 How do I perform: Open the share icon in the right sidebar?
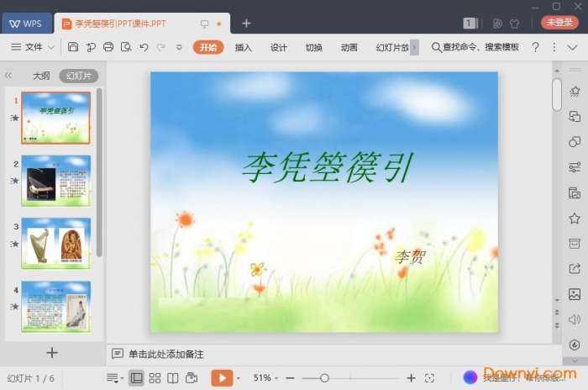(575, 269)
